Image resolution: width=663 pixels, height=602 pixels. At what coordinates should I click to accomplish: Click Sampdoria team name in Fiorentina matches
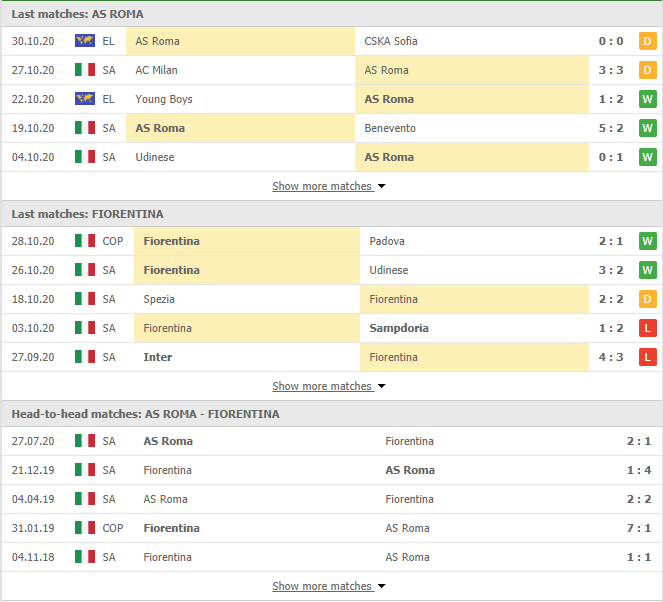tap(399, 328)
